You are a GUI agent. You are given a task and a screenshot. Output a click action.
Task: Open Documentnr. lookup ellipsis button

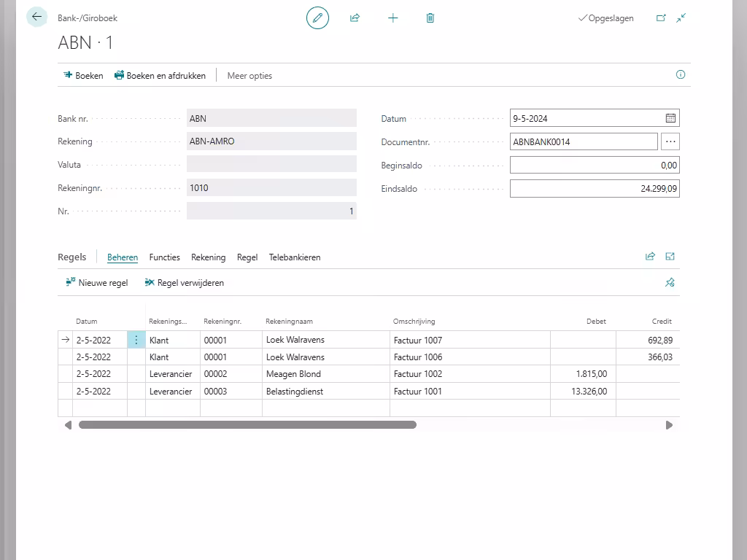[670, 141]
